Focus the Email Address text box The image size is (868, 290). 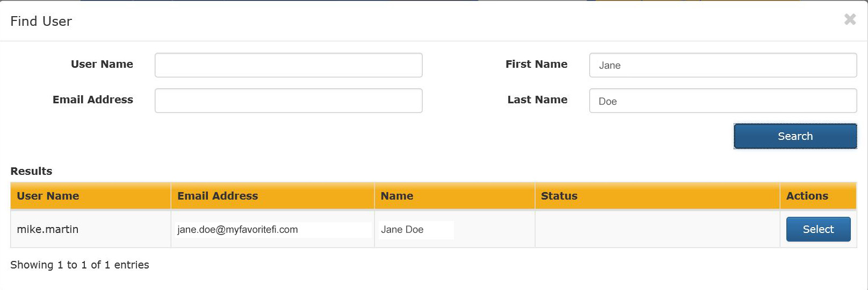[x=288, y=101]
